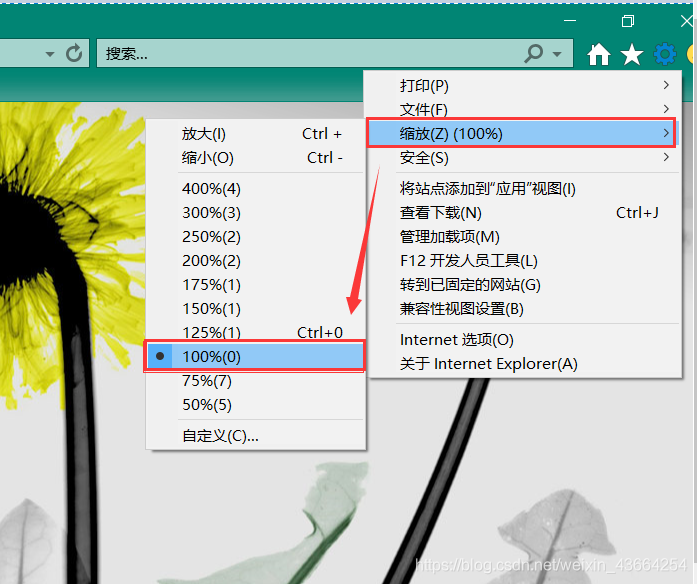Viewport: 697px width, 584px height.
Task: Expand the Zoom (缩放) submenu arrow
Action: 666,133
